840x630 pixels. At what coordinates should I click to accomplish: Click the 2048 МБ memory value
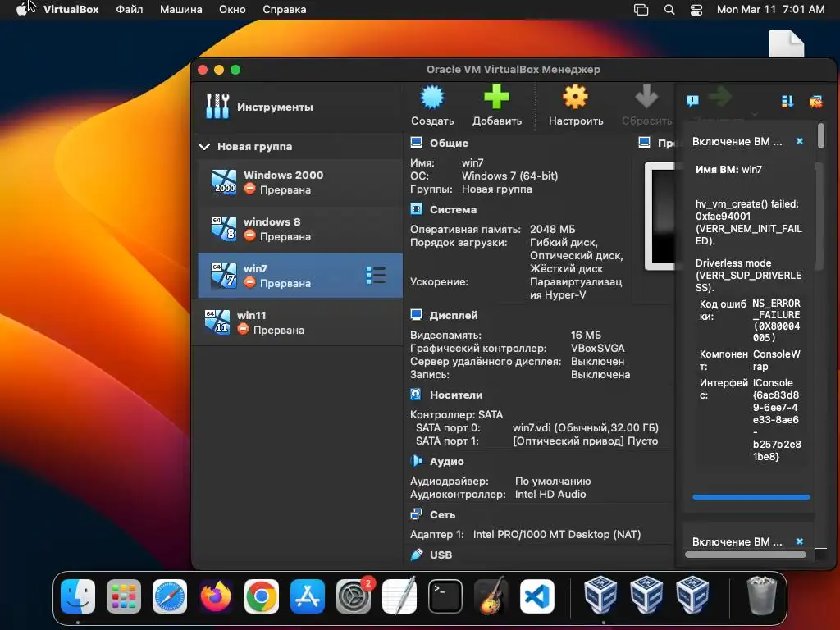(552, 230)
